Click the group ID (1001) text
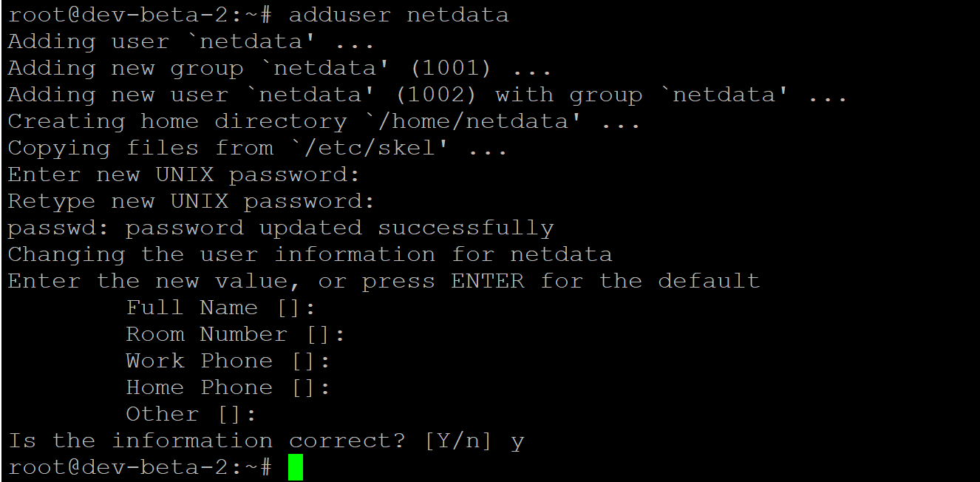 pyautogui.click(x=450, y=68)
